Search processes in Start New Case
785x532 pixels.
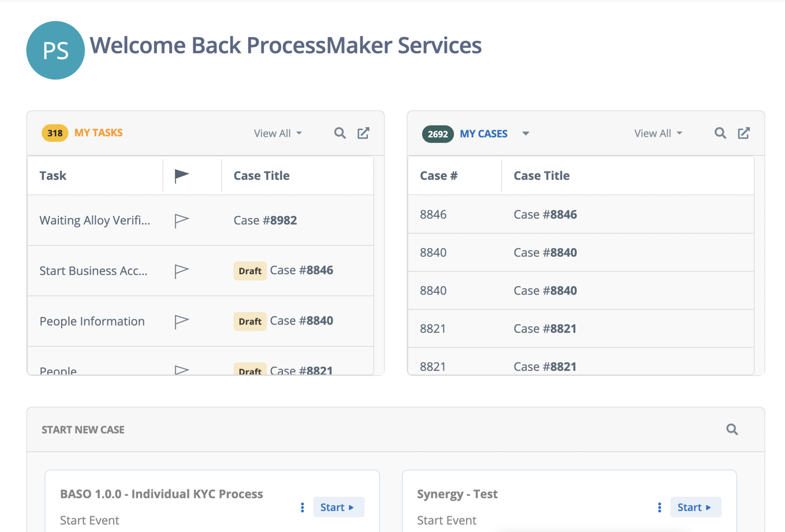click(732, 429)
